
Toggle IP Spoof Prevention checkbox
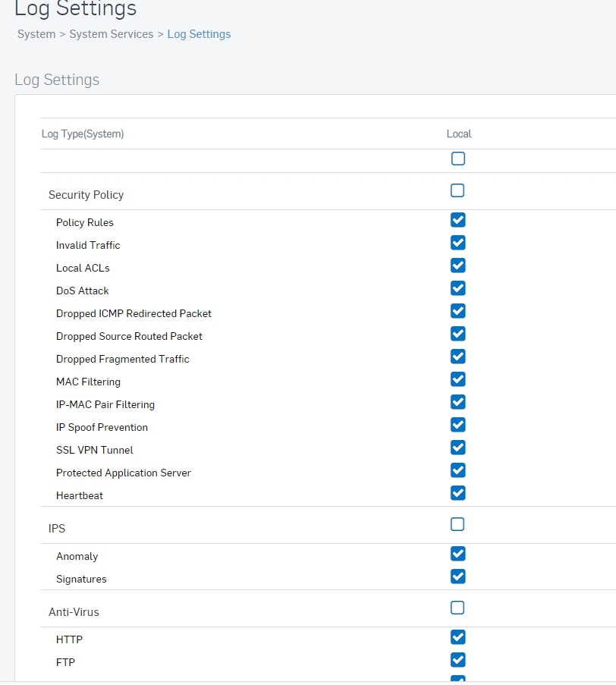[x=458, y=424]
